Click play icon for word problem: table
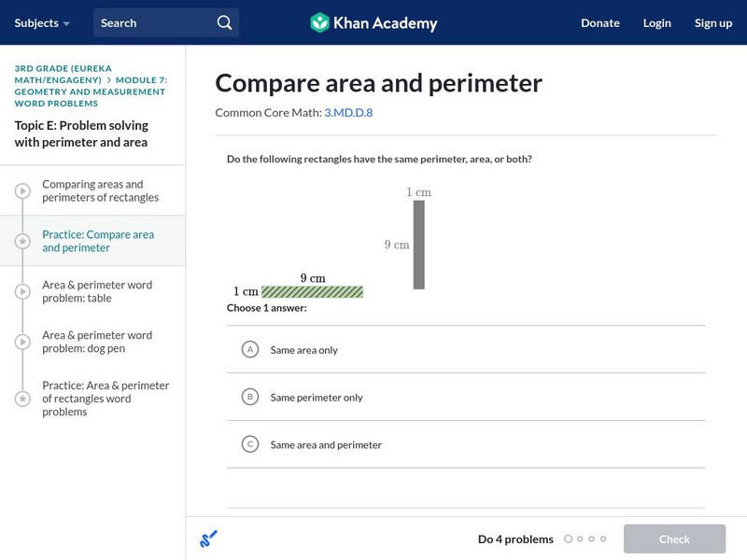747x560 pixels. tap(21, 292)
